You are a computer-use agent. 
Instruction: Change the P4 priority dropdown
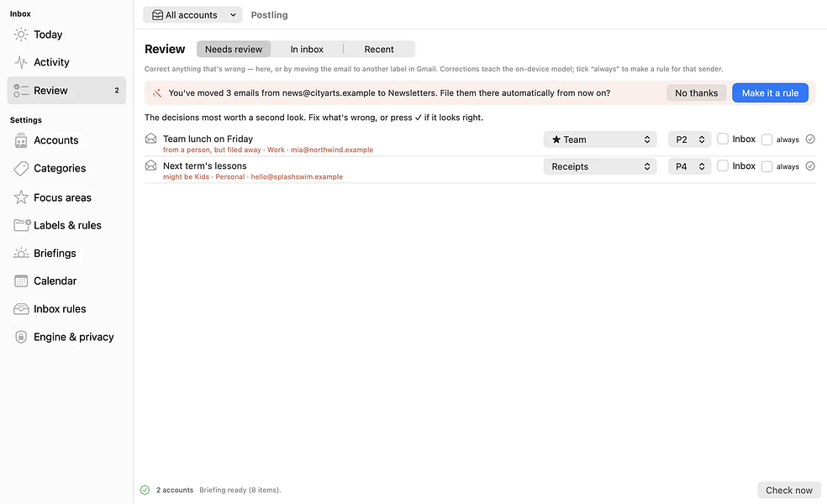click(x=690, y=166)
